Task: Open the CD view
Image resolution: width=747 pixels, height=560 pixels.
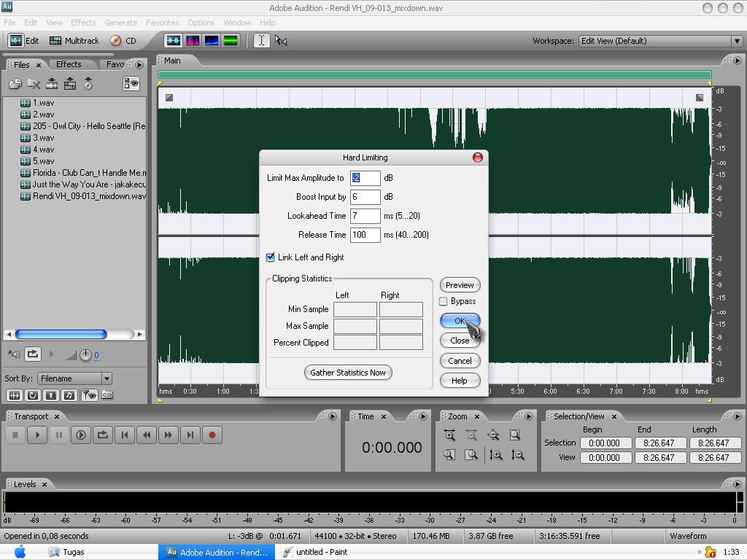Action: pos(123,41)
